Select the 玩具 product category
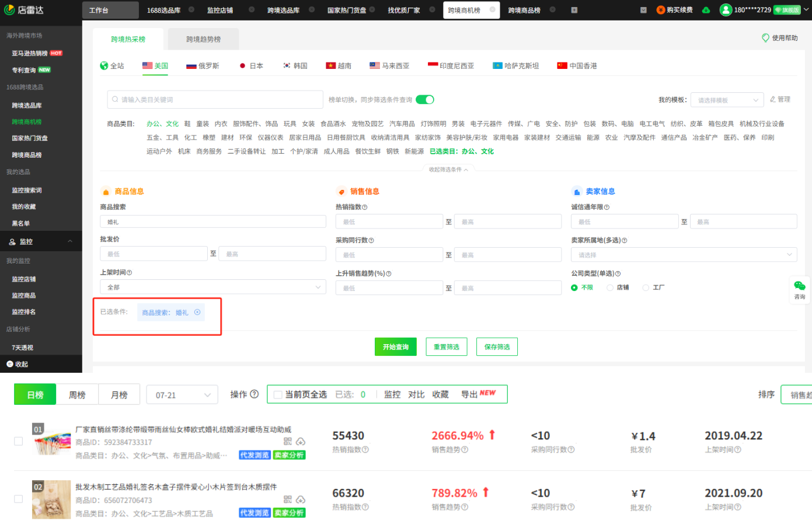 [290, 124]
